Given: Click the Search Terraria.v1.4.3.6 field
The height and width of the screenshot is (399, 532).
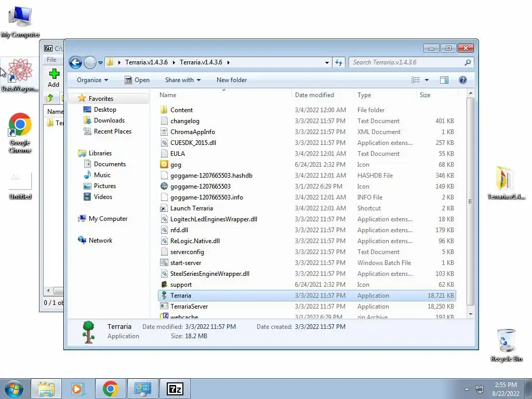Looking at the screenshot, I should (x=411, y=62).
